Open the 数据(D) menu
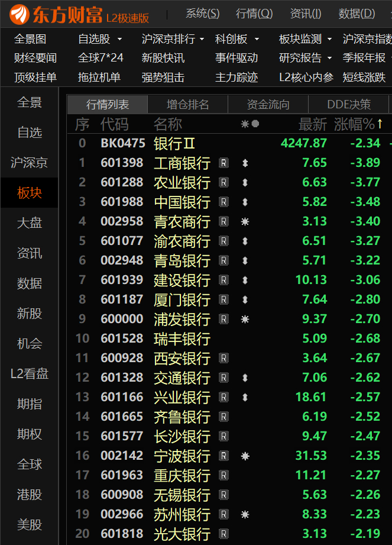Screen dimensions: 392x545 [357, 14]
